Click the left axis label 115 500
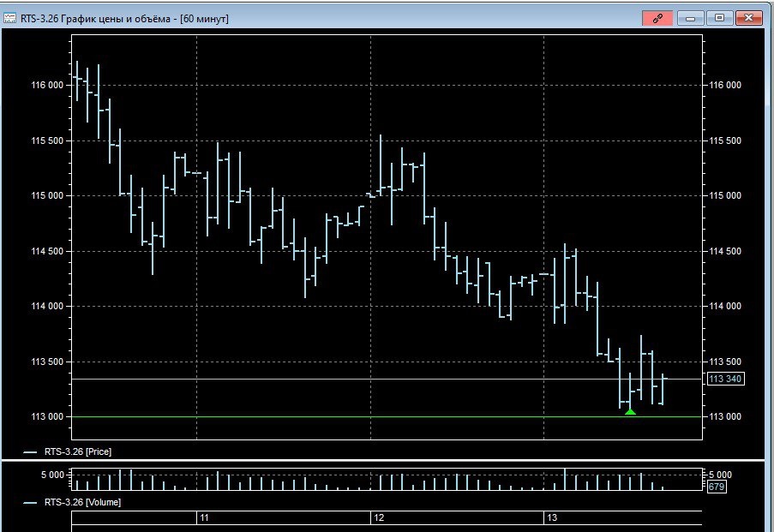The image size is (774, 532). tap(47, 140)
